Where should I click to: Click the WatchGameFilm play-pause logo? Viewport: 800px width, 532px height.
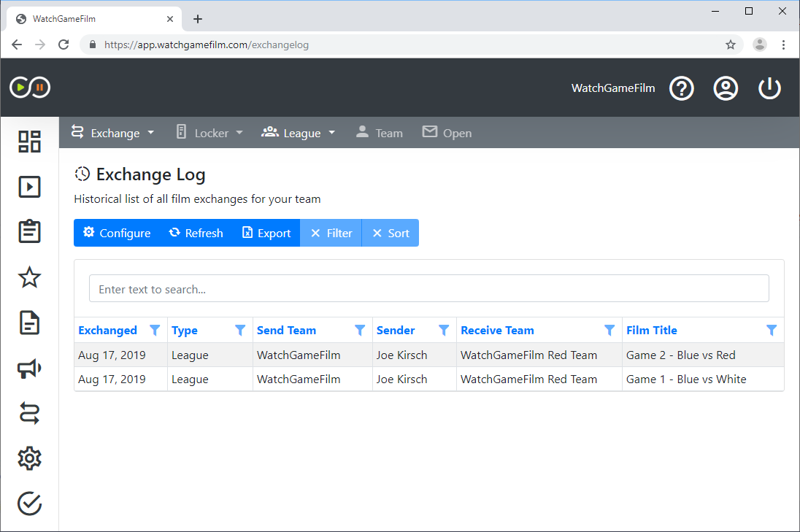[x=30, y=88]
